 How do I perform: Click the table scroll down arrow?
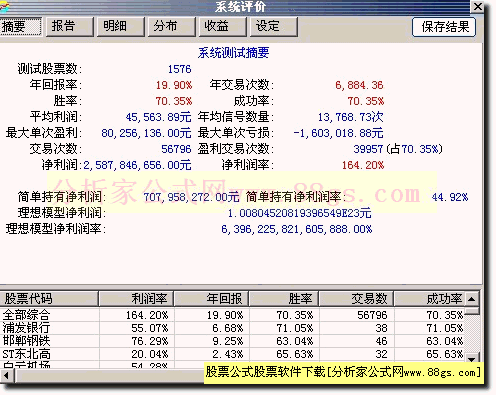click(472, 359)
